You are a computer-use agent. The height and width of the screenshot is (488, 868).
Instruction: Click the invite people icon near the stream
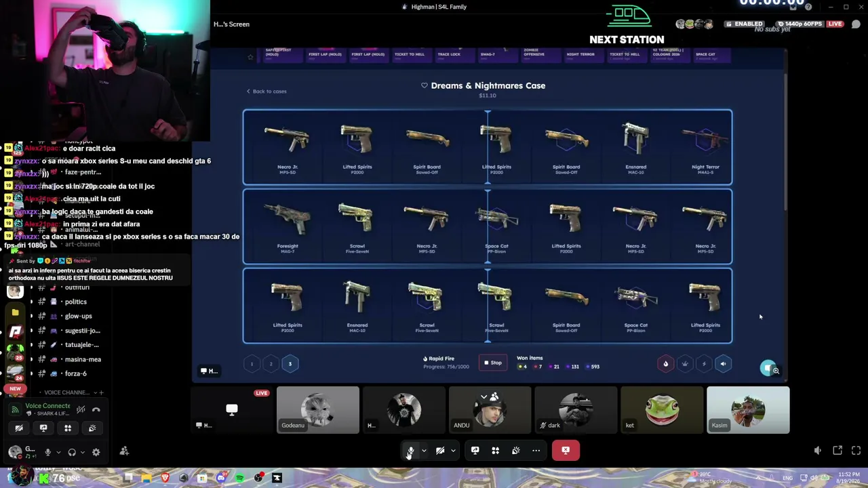(124, 451)
